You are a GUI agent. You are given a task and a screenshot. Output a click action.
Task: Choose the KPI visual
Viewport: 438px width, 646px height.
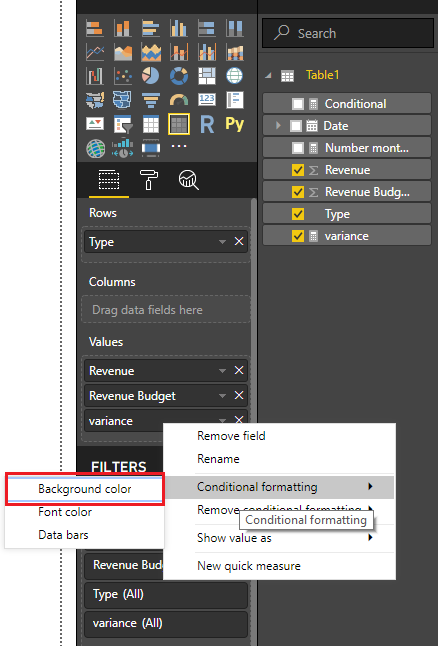95,124
